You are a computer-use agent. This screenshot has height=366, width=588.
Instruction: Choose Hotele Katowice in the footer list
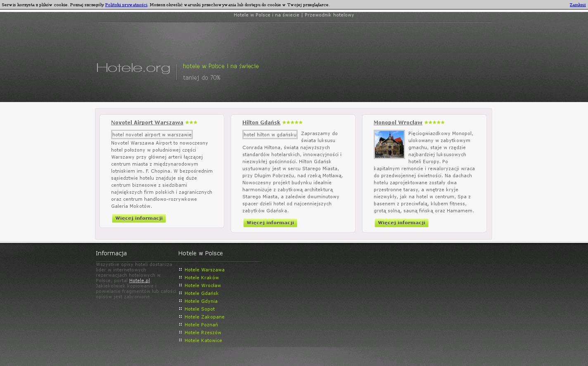point(203,340)
